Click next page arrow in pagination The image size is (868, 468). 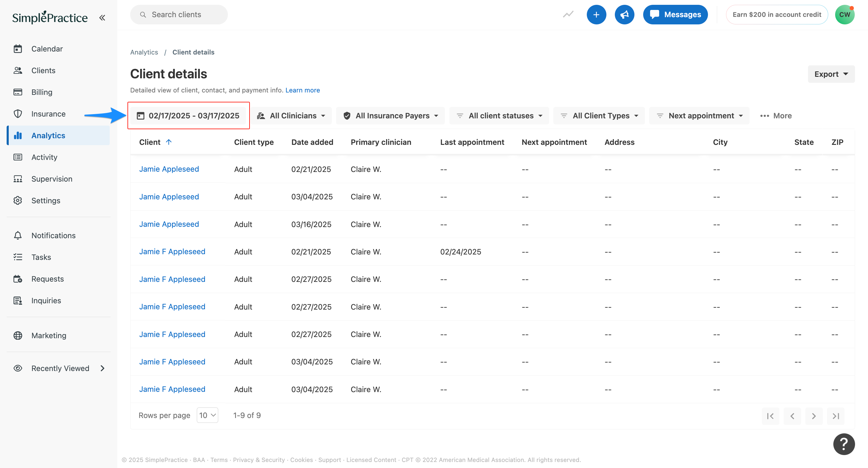coord(814,416)
